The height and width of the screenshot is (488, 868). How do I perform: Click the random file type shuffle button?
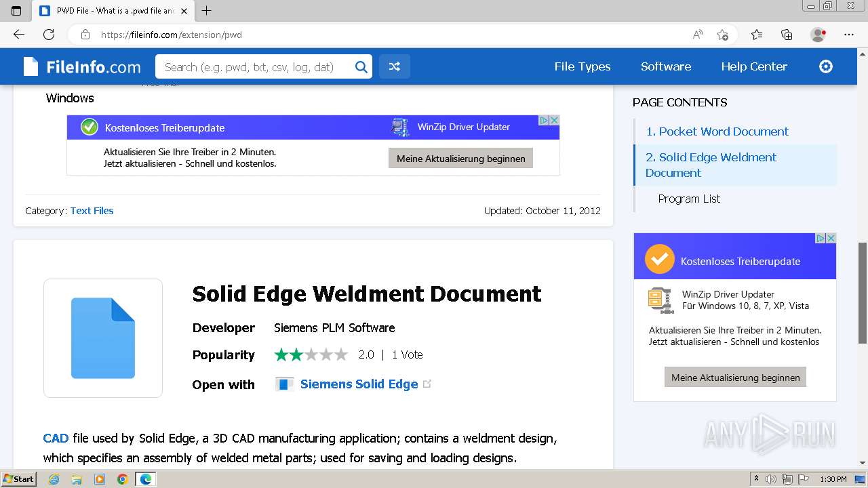click(x=394, y=66)
